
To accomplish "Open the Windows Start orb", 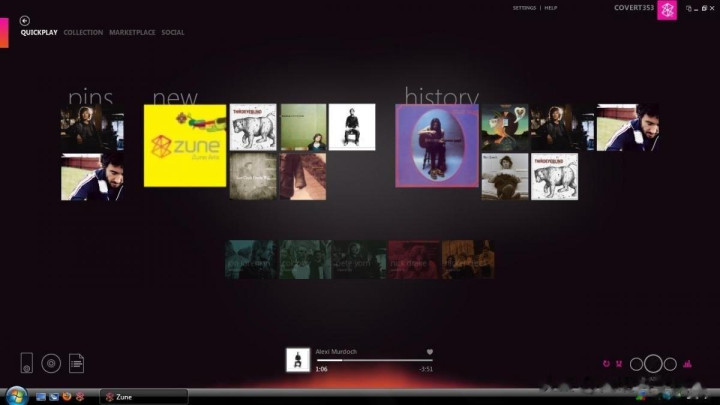I will coord(17,396).
